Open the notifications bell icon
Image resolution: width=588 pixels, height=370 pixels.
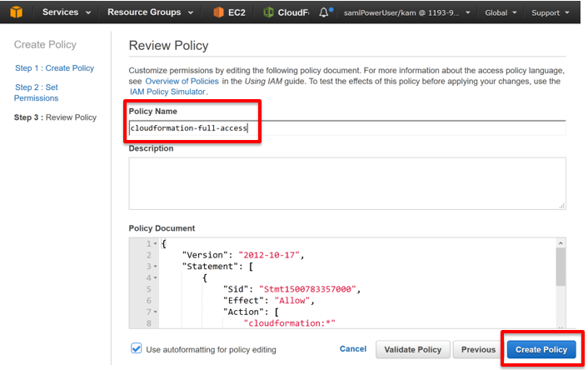click(324, 12)
